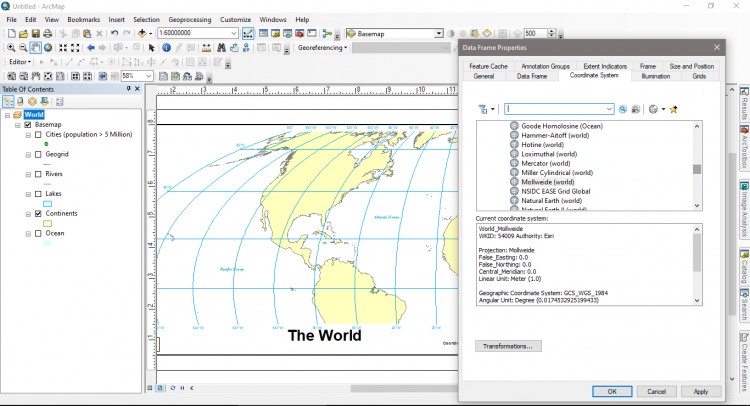Screen dimensions: 750x406
Task: Click the New Map File icon
Action: click(11, 33)
